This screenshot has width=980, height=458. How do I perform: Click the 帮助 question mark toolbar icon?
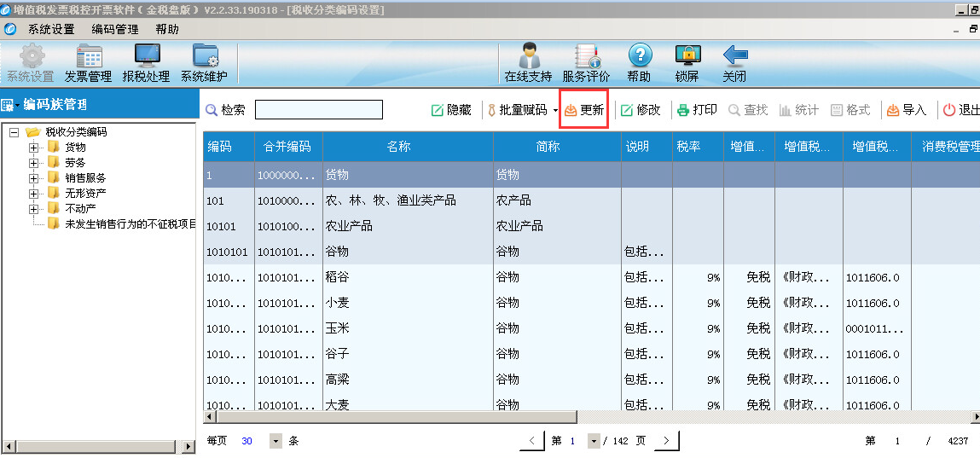[640, 56]
